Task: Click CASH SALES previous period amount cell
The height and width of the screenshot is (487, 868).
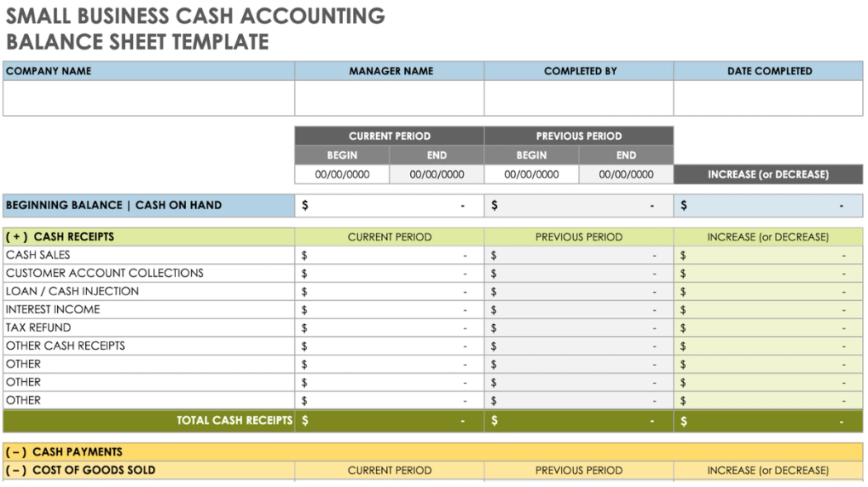Action: 579,255
